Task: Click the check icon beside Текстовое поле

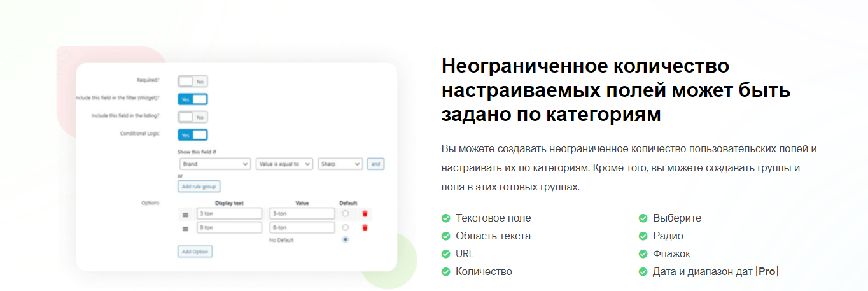Action: pyautogui.click(x=446, y=218)
